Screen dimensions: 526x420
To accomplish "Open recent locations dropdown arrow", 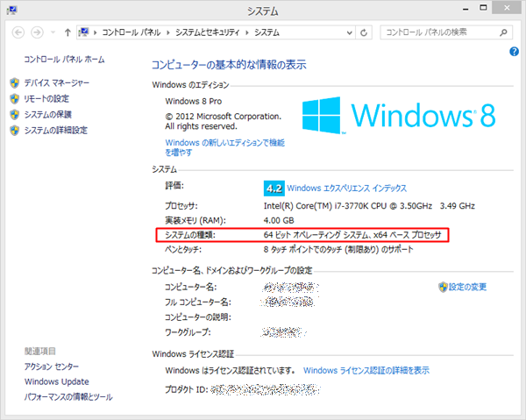I will [x=53, y=32].
